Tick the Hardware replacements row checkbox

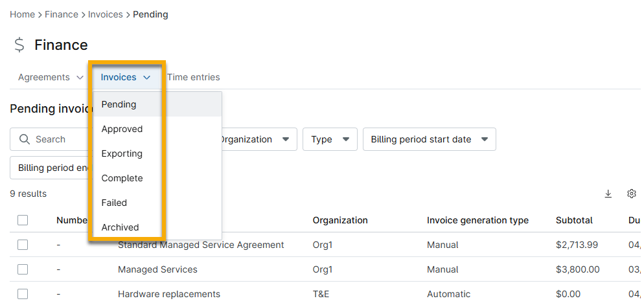[23, 294]
